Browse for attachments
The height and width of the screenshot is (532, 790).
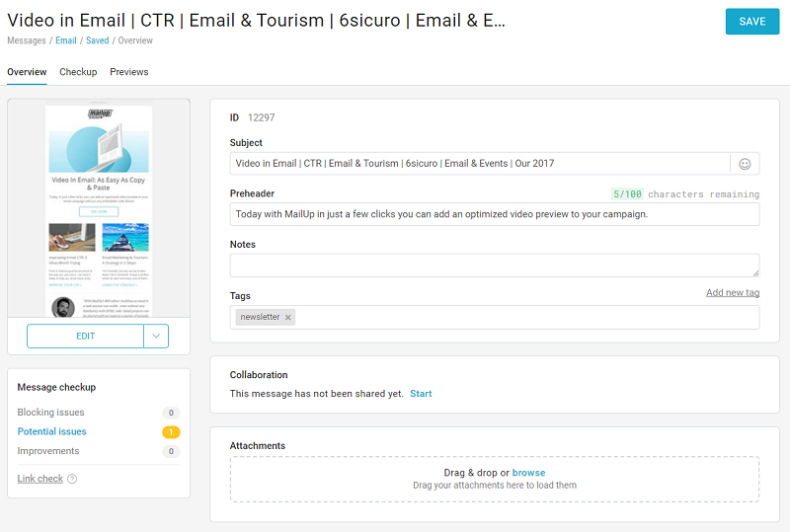(528, 474)
